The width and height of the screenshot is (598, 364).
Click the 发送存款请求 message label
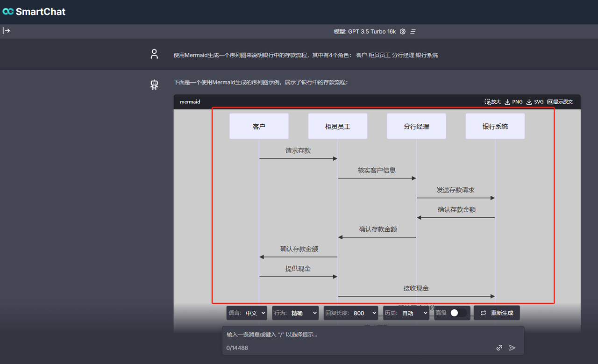[x=456, y=190]
